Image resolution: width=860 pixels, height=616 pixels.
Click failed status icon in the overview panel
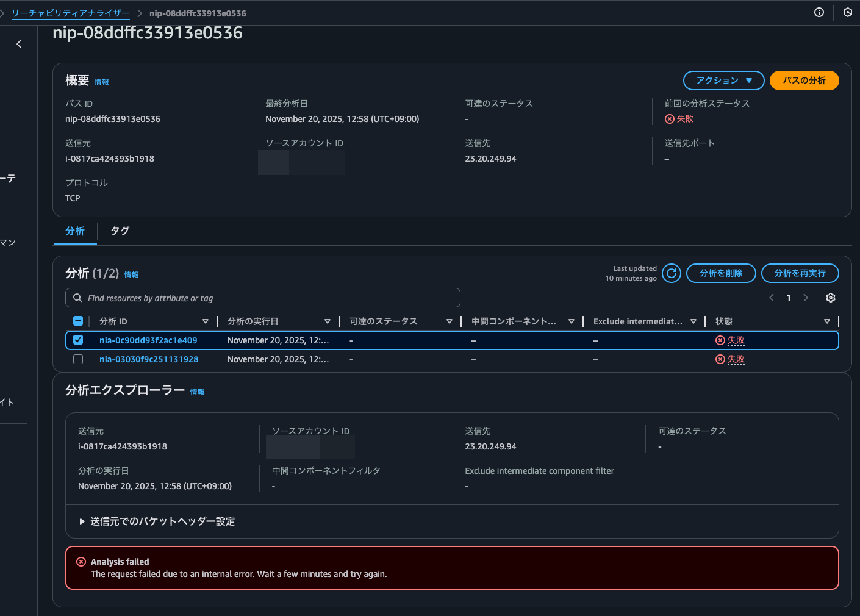(670, 119)
